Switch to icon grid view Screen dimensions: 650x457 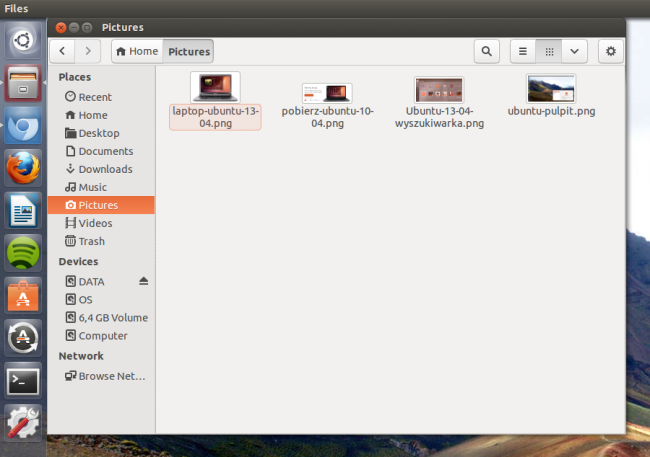click(x=549, y=51)
